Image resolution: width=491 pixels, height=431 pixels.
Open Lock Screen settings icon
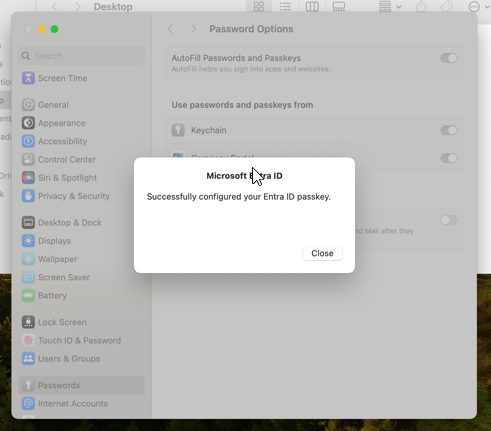click(28, 322)
